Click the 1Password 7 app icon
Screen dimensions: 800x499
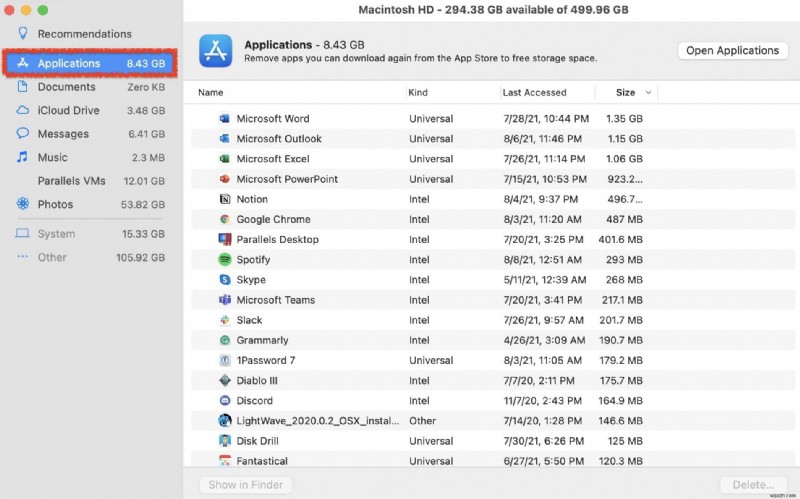pos(224,360)
